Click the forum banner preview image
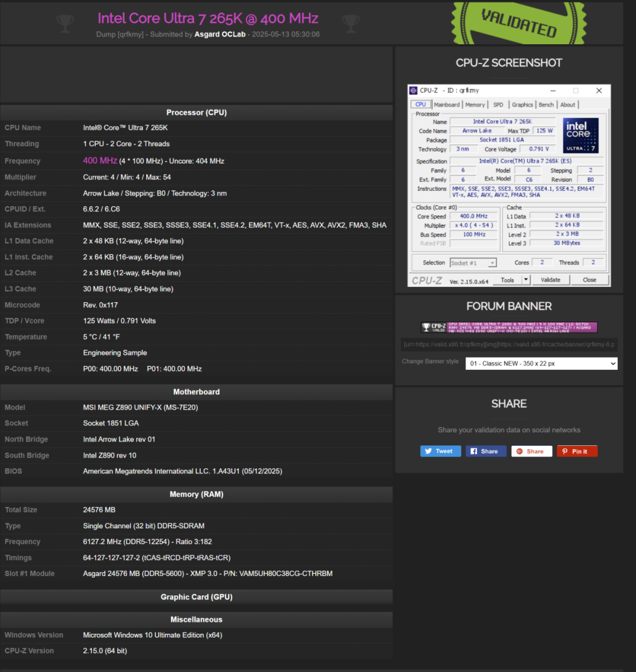The height and width of the screenshot is (672, 636). (x=509, y=327)
